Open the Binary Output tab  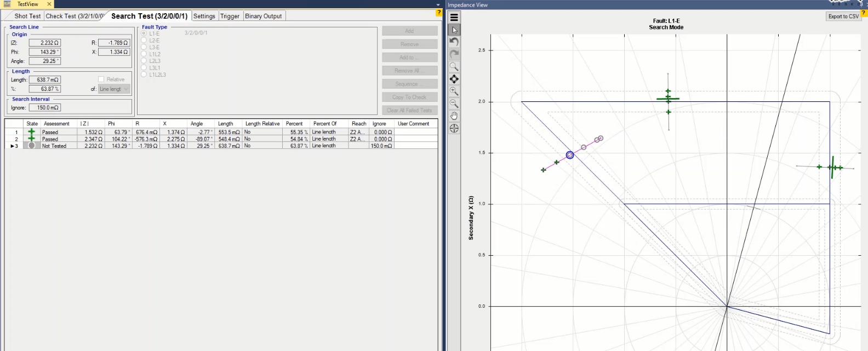pyautogui.click(x=263, y=16)
